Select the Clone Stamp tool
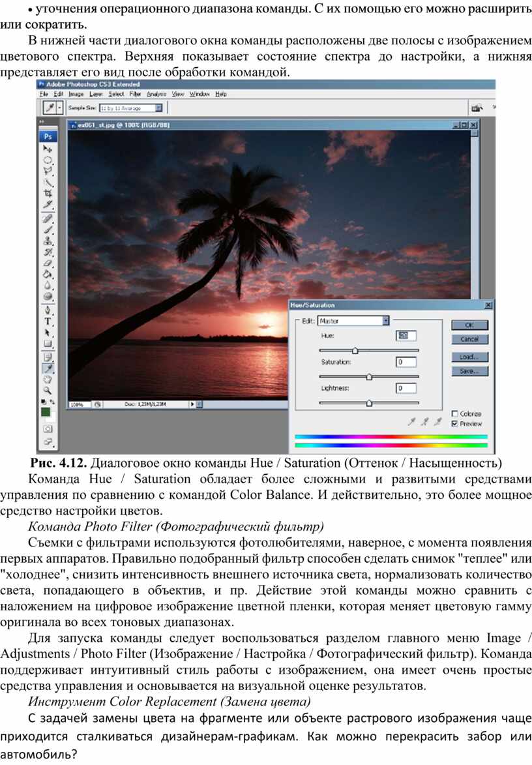The height and width of the screenshot is (765, 532). [x=48, y=241]
